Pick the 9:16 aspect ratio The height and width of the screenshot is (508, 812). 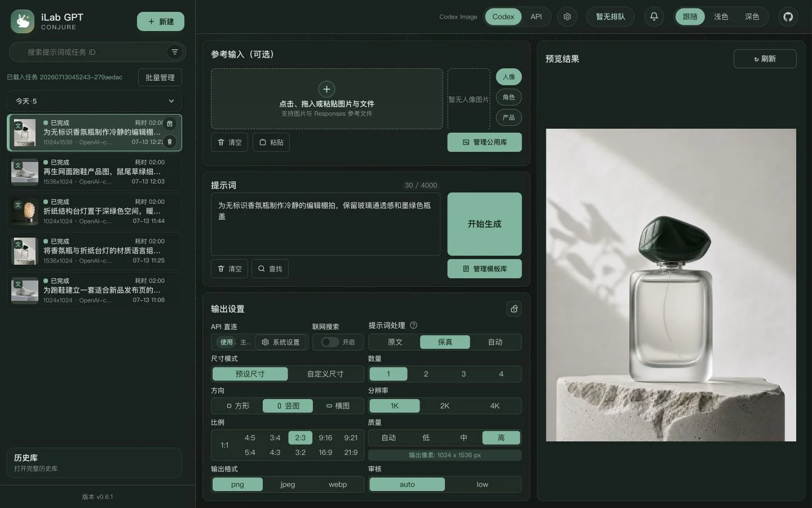pos(325,437)
